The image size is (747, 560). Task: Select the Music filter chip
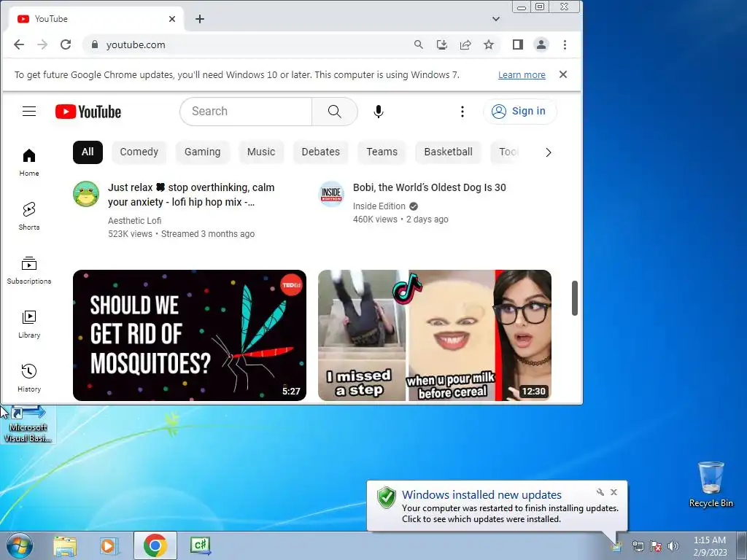(261, 152)
